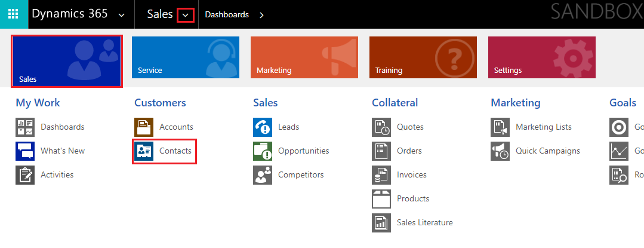The height and width of the screenshot is (248, 644).
Task: Click the Activities clipboard icon
Action: pyautogui.click(x=25, y=175)
